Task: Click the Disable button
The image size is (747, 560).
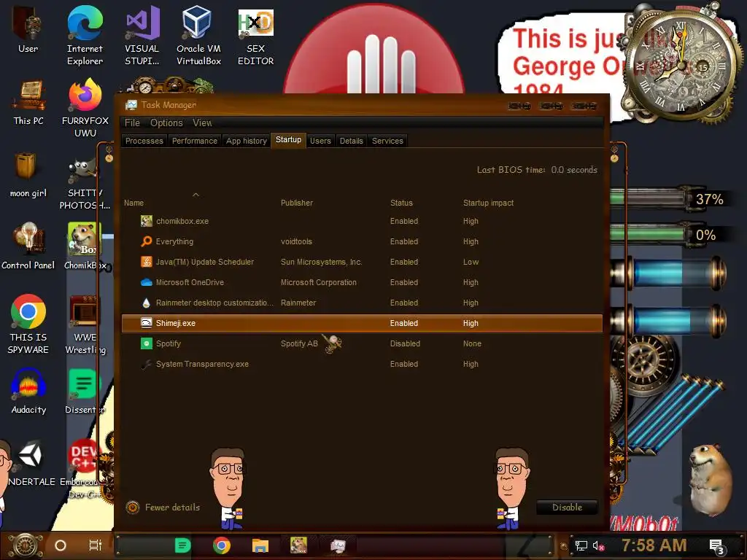Action: (x=567, y=507)
